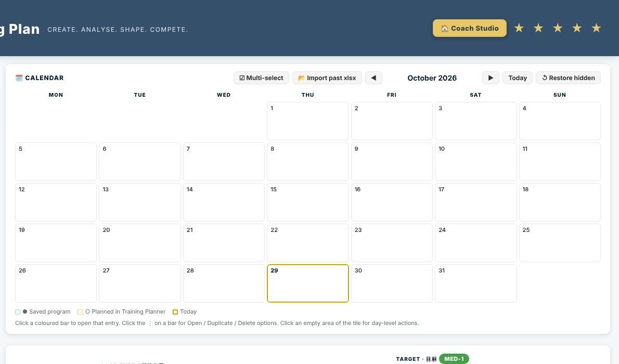Pick the highlighted today tile 29
Viewport: 619px width, 364px height.
(307, 283)
